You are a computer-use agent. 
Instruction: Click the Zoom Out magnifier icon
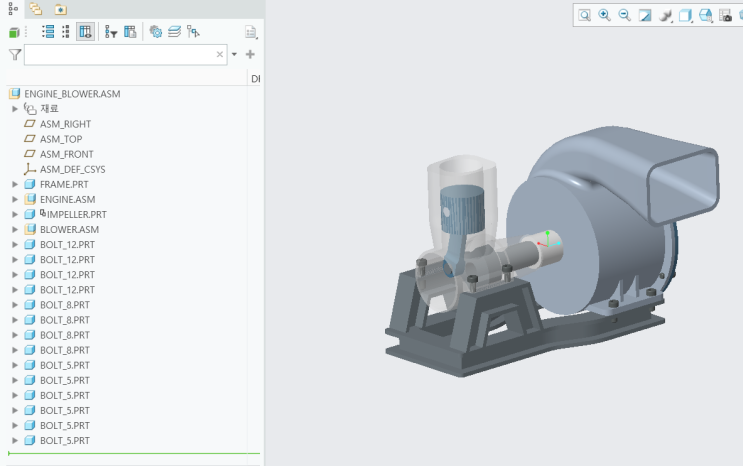625,16
